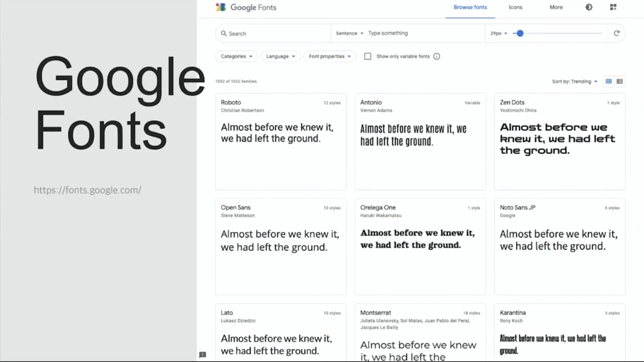
Task: Click the '6 styles' label on Noto Sans JP
Action: click(612, 208)
